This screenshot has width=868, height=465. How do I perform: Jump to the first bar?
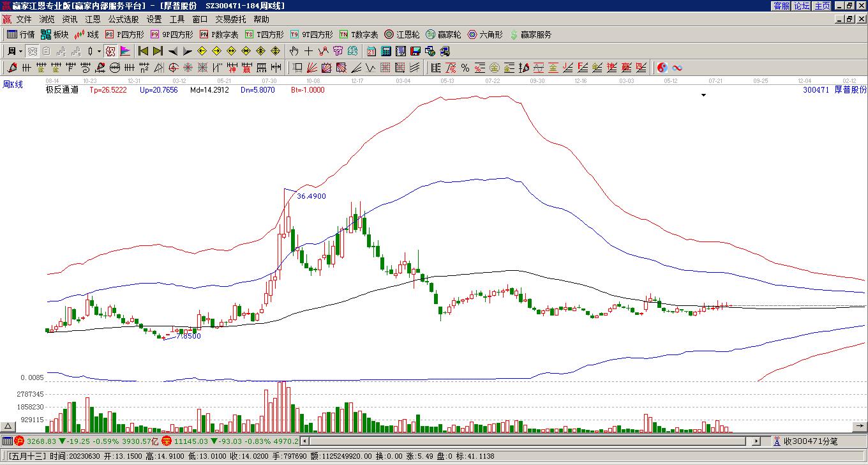click(x=144, y=51)
